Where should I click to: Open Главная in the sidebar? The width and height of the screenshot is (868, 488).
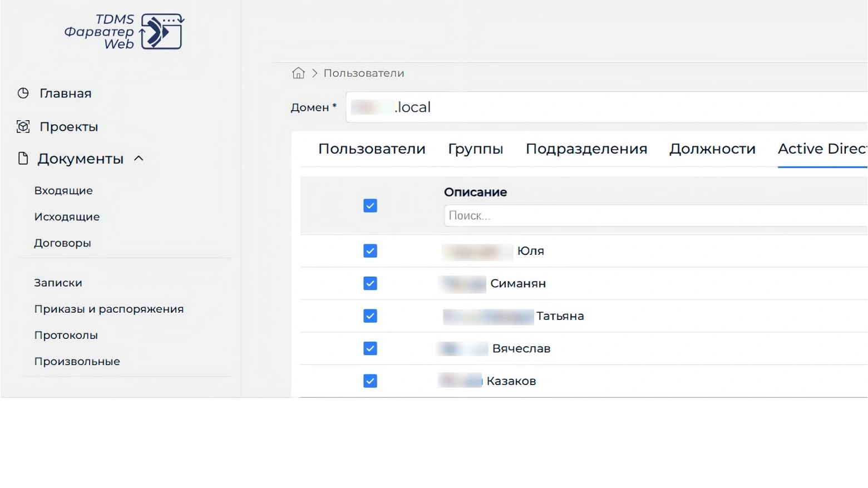coord(66,93)
